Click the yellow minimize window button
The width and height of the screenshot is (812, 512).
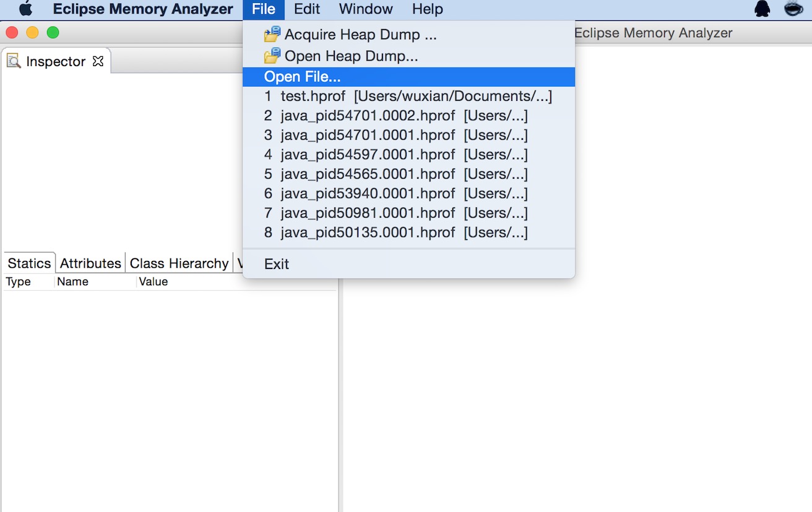[x=32, y=33]
